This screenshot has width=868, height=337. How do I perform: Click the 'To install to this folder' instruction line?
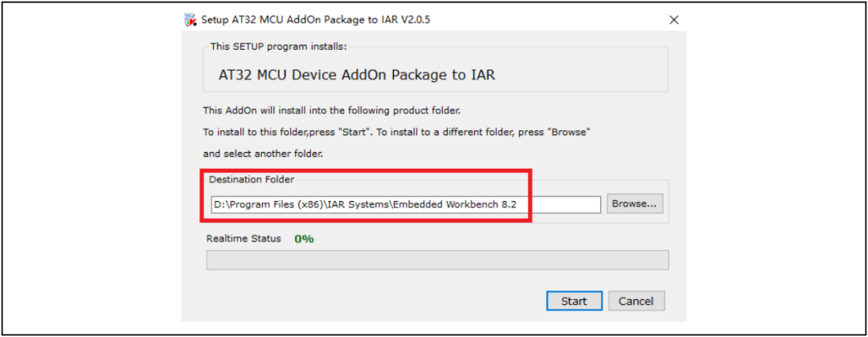point(397,133)
